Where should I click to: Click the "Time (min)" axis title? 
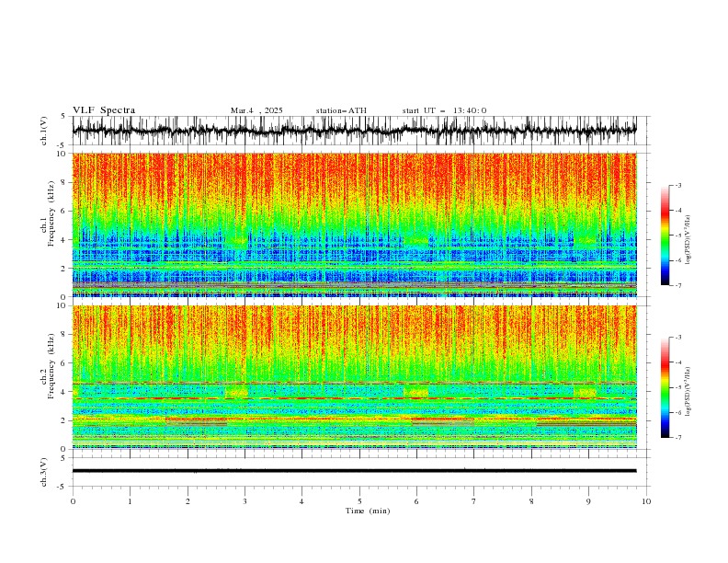coord(368,511)
